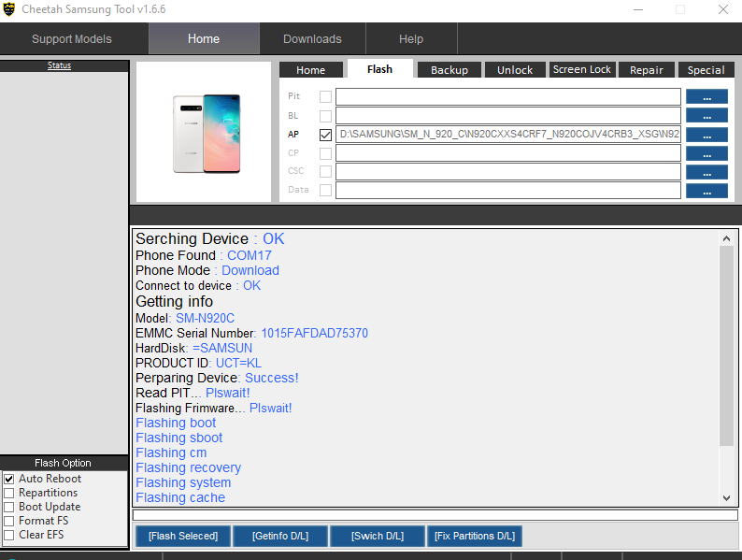Click the [Getinfo D/L] button
Viewport: 742px width, 560px height.
point(280,536)
